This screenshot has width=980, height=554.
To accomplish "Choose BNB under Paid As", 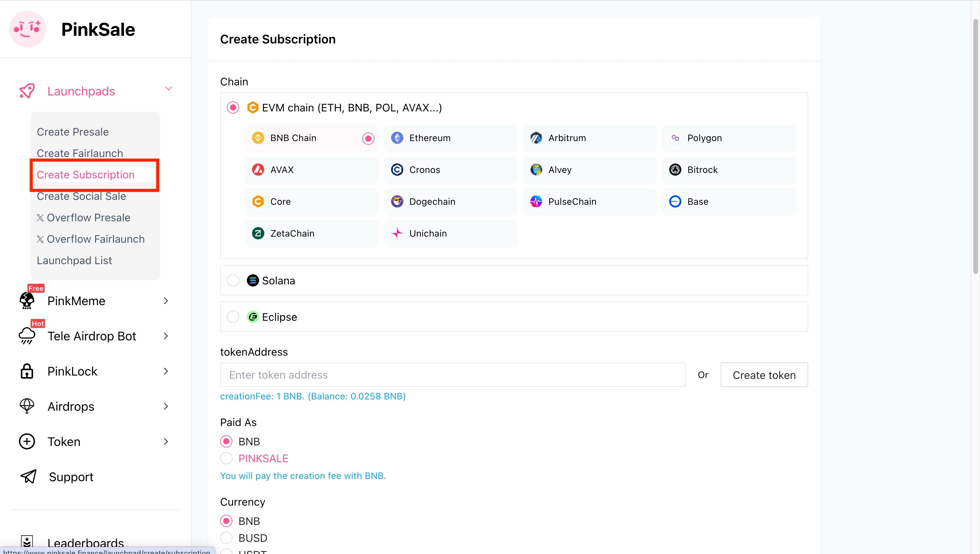I will pos(226,441).
